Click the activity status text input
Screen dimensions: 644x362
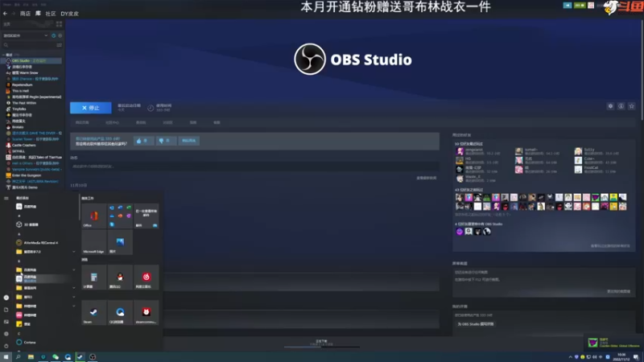[254, 167]
